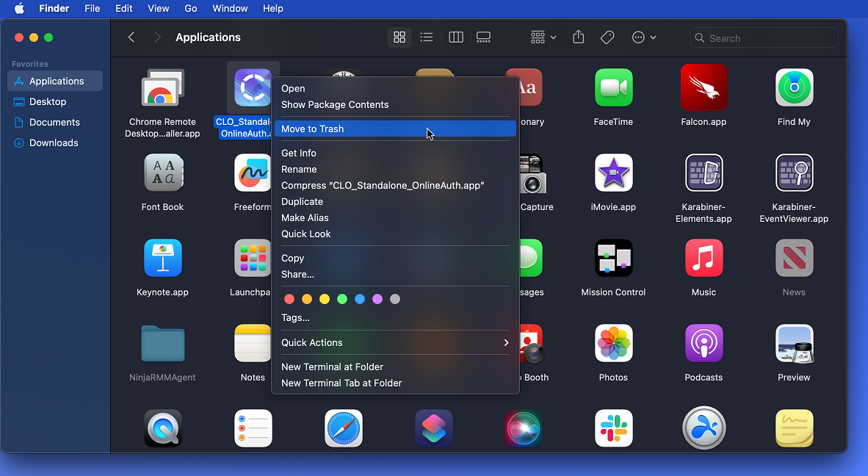Choose Rename in context menu
This screenshot has height=476, width=868.
pyautogui.click(x=395, y=170)
